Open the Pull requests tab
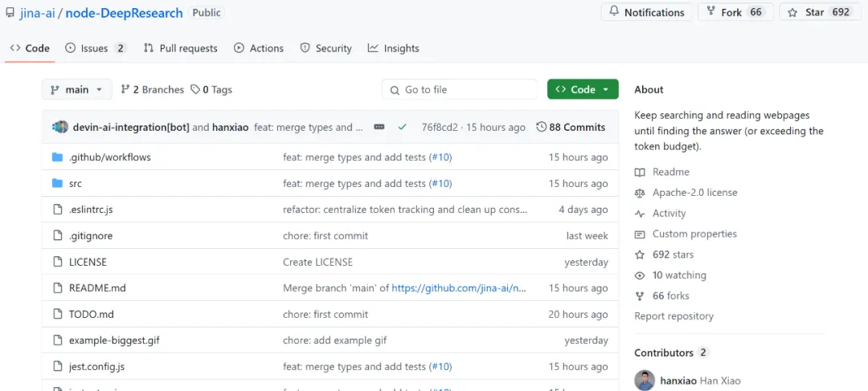The width and height of the screenshot is (868, 391). pyautogui.click(x=181, y=48)
